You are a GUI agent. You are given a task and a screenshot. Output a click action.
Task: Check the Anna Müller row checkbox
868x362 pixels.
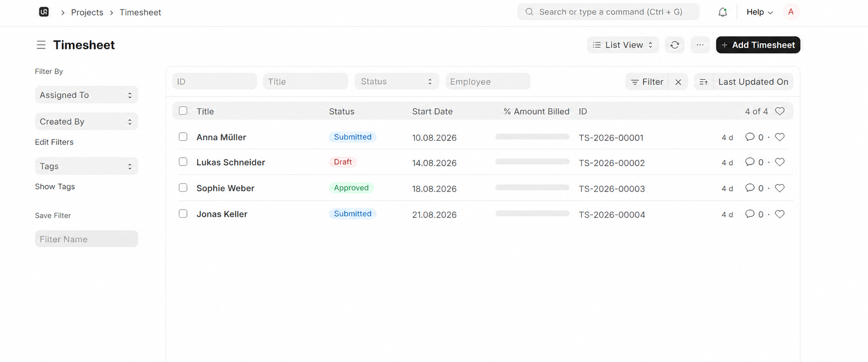183,137
